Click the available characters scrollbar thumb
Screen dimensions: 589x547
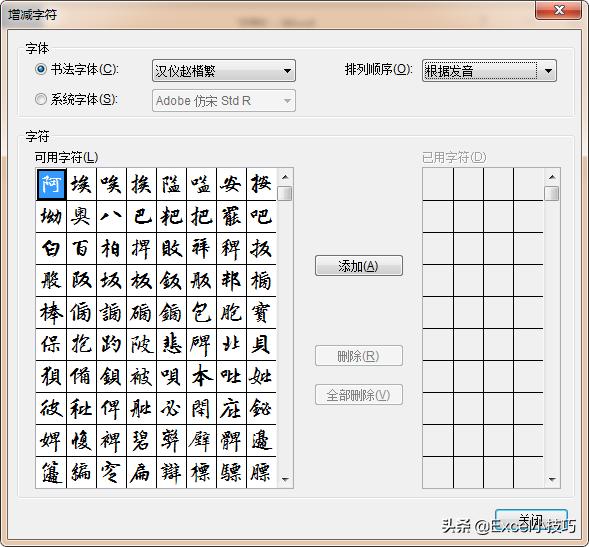285,193
